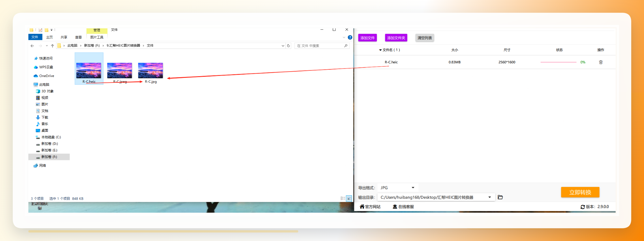Open OneDrive in the navigation pane

[x=44, y=76]
